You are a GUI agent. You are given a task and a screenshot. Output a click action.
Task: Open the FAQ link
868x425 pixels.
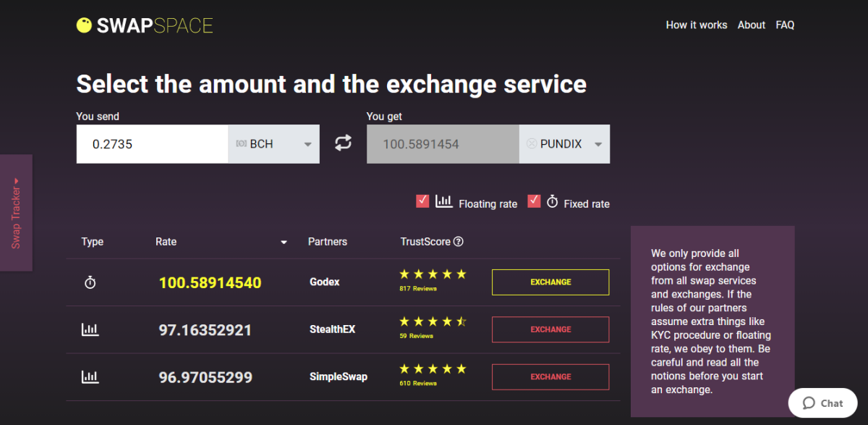point(785,25)
